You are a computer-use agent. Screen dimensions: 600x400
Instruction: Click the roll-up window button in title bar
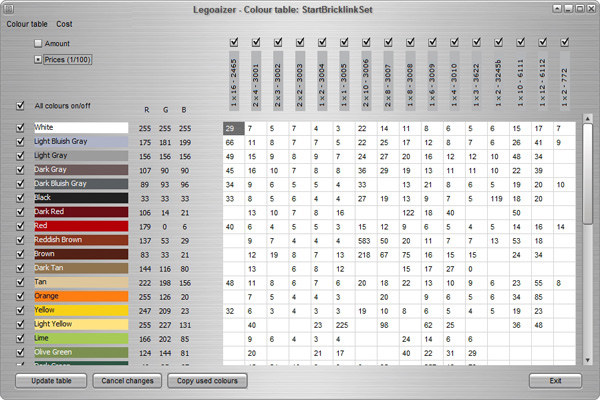pyautogui.click(x=557, y=8)
